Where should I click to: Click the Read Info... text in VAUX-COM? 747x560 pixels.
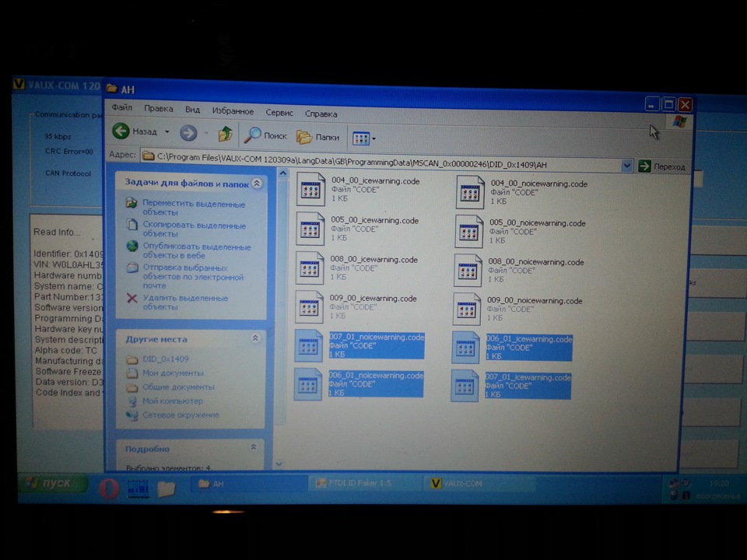[x=57, y=232]
